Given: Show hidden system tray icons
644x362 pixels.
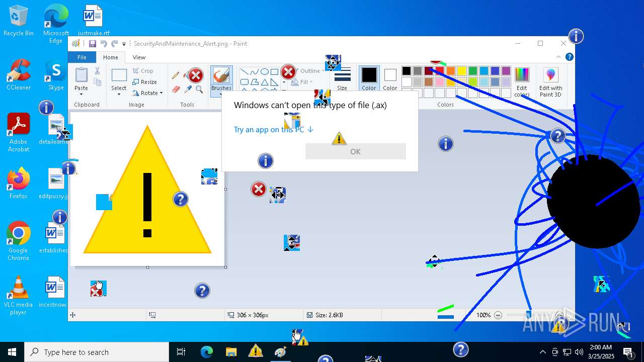Looking at the screenshot, I should (x=542, y=352).
